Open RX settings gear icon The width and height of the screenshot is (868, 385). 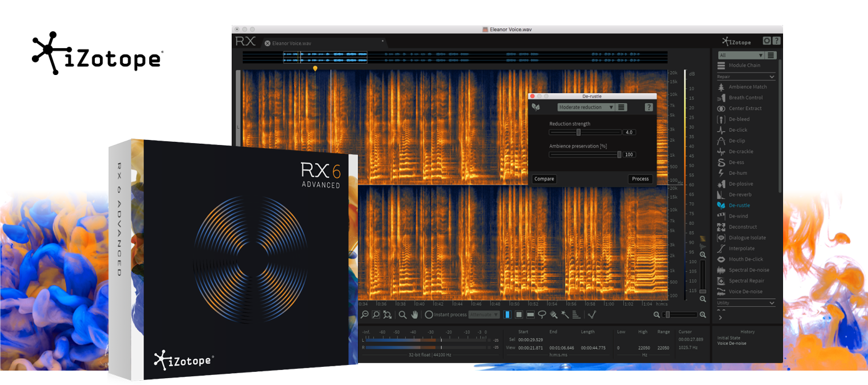[767, 41]
